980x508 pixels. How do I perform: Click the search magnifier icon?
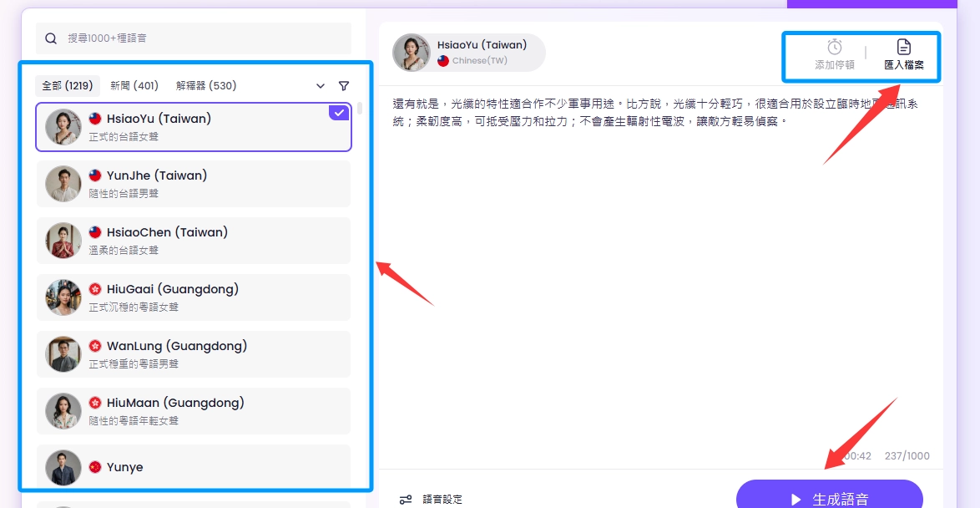click(x=51, y=38)
